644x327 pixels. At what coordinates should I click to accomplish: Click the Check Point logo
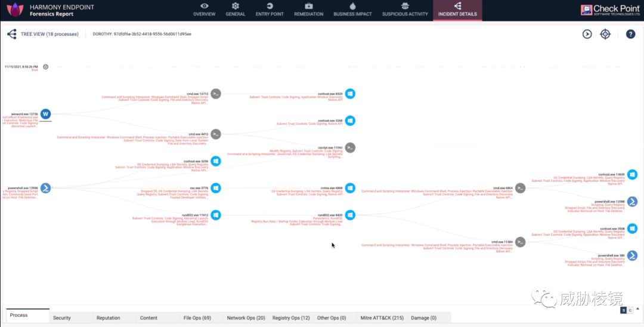pos(611,10)
